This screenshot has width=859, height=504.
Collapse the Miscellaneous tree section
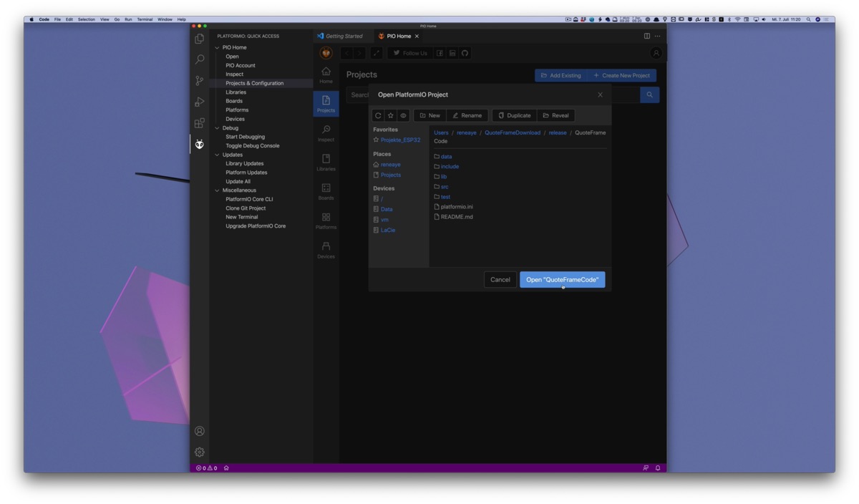point(217,190)
